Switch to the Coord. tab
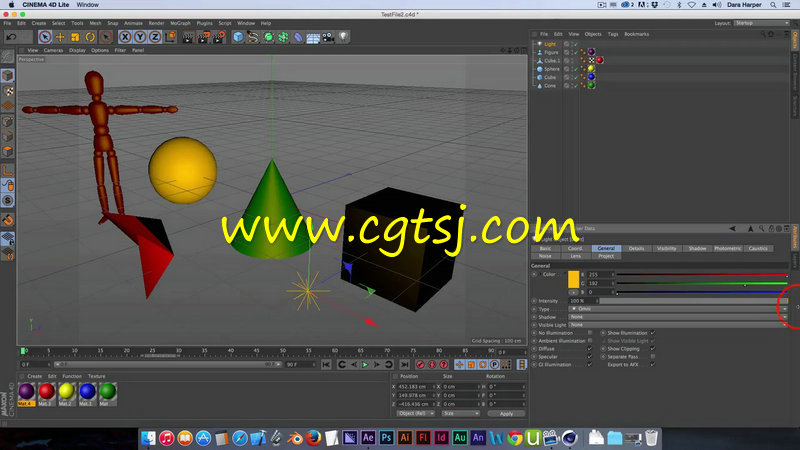Viewport: 800px width, 450px height. tap(576, 248)
